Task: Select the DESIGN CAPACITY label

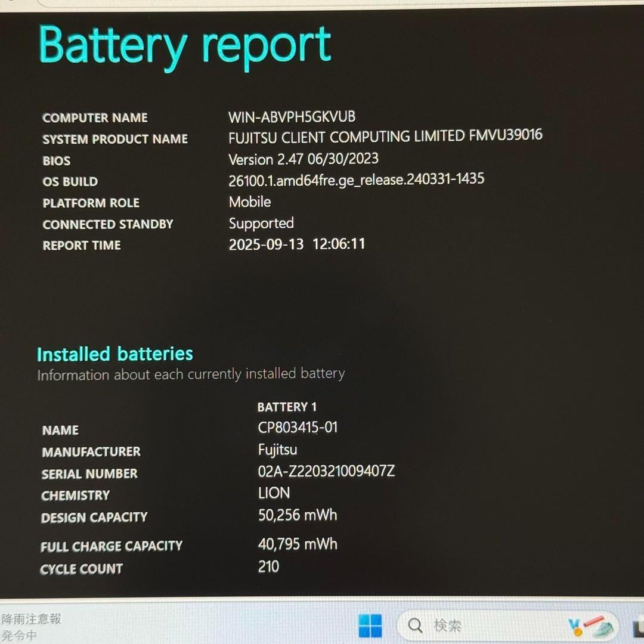Action: pos(94,518)
